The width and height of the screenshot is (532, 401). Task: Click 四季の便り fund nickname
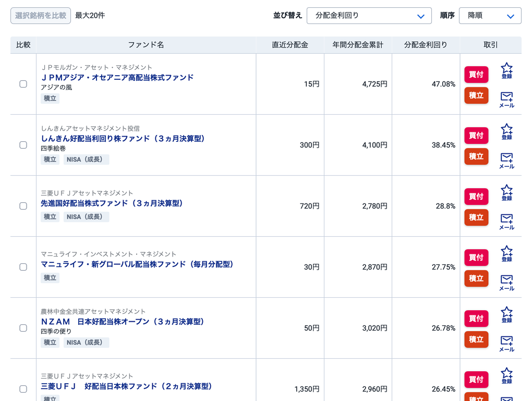point(56,332)
